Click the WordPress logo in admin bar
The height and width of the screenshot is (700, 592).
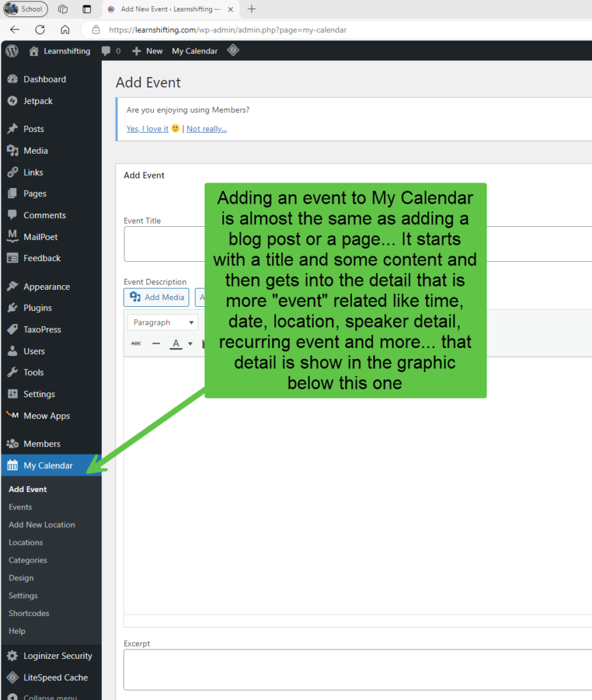click(x=12, y=51)
